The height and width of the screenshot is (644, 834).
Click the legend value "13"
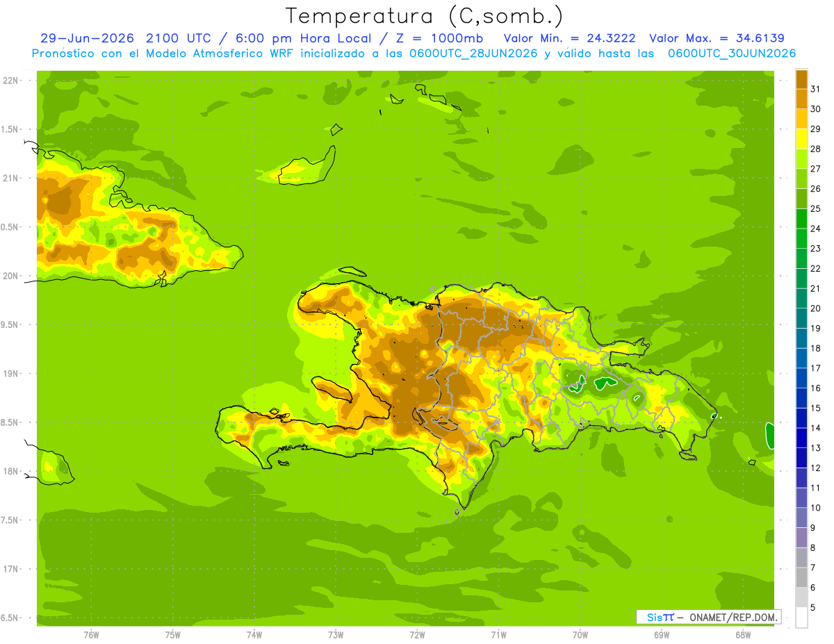click(815, 447)
